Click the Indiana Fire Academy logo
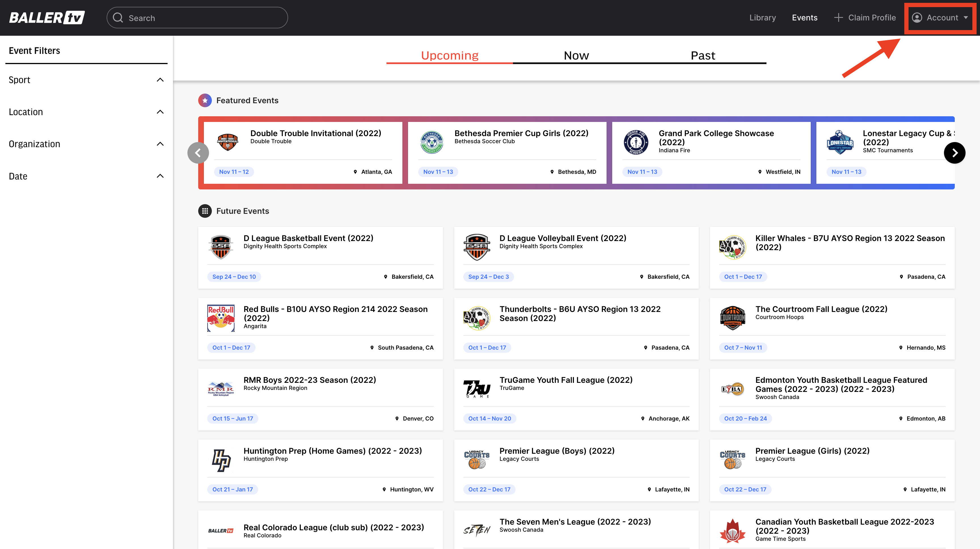 pos(636,142)
